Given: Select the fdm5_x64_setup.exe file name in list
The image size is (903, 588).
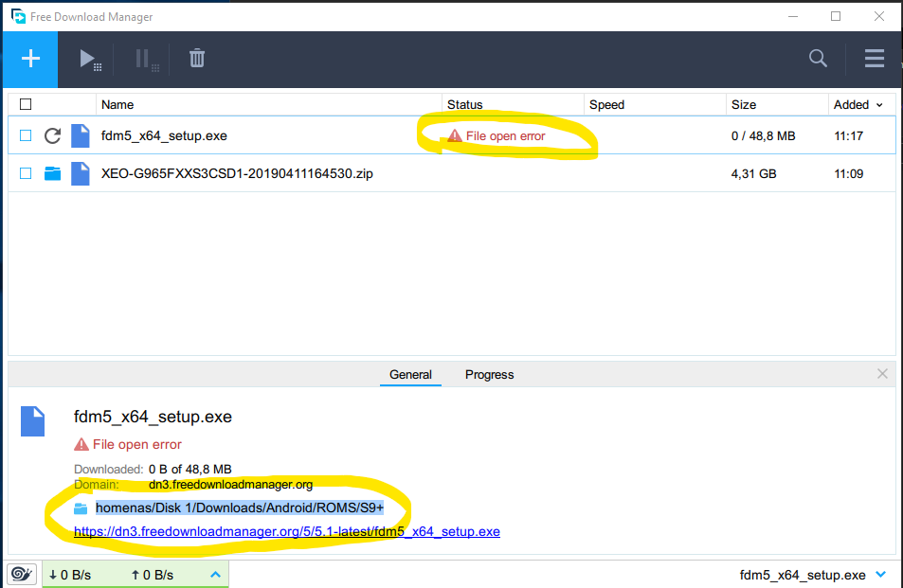Looking at the screenshot, I should click(164, 135).
